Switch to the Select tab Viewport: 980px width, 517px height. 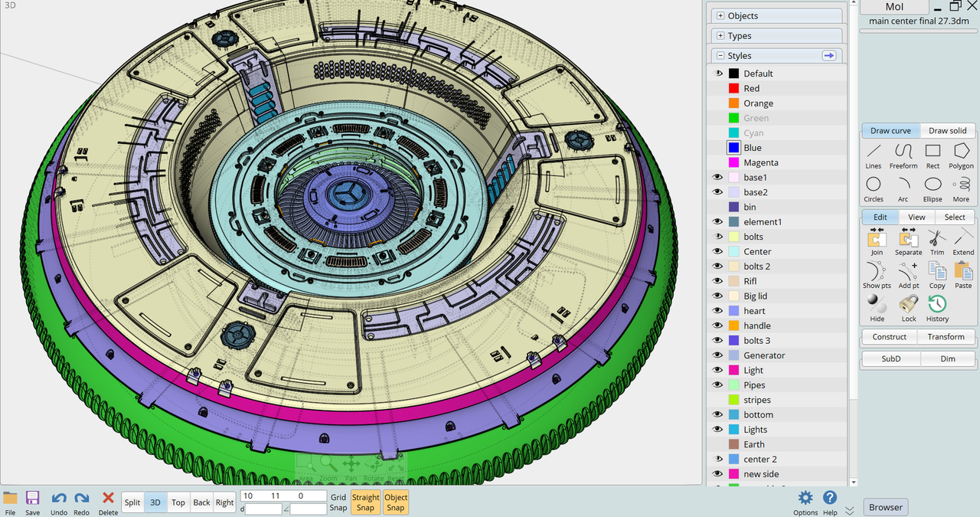(955, 217)
